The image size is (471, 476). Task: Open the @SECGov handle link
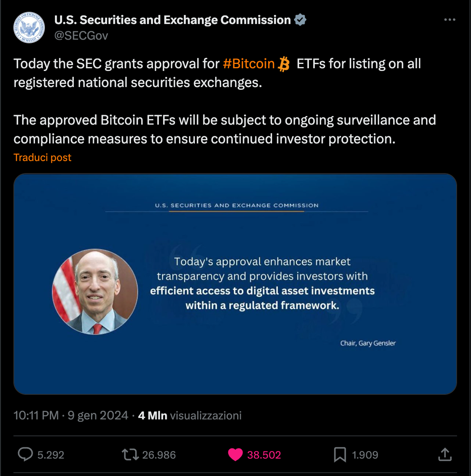pos(81,36)
